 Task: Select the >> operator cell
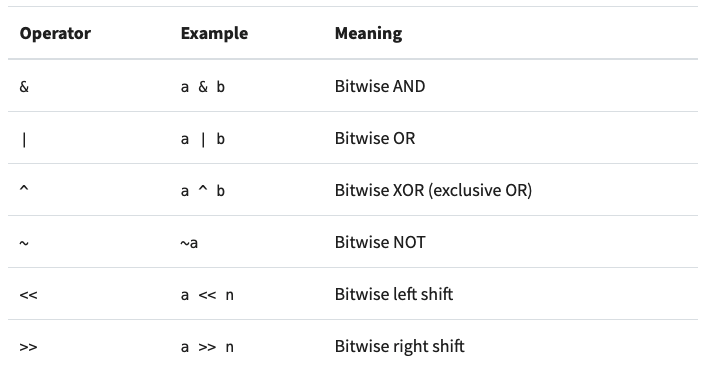click(28, 347)
